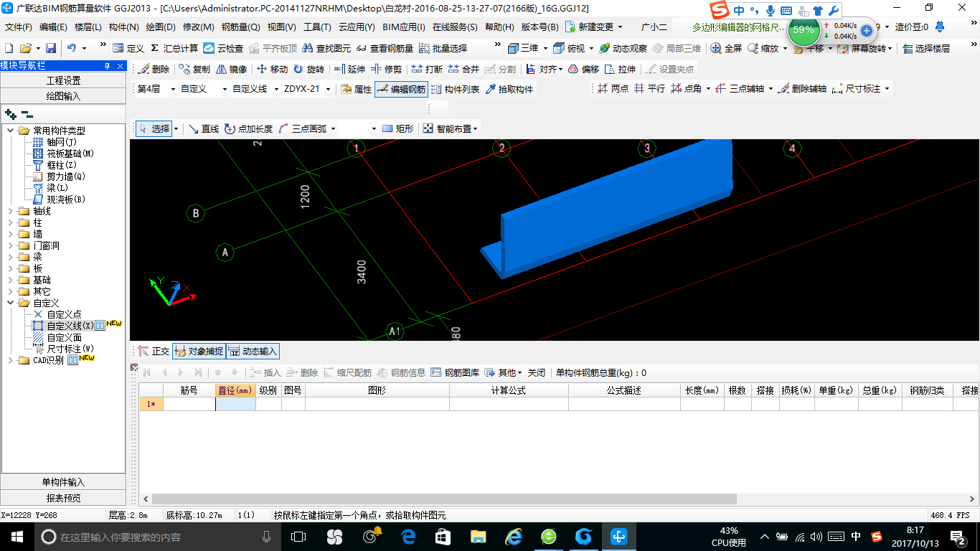This screenshot has width=980, height=551.
Task: Run 汇总计算 summary calculation
Action: coord(174,48)
